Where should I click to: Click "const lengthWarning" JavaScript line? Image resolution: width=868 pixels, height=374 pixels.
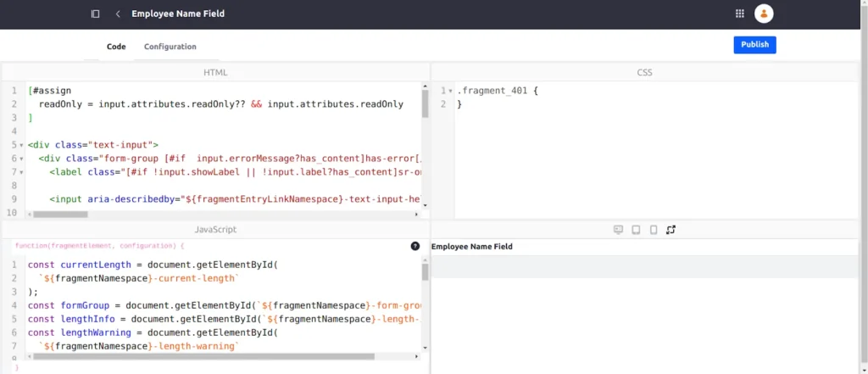(153, 332)
